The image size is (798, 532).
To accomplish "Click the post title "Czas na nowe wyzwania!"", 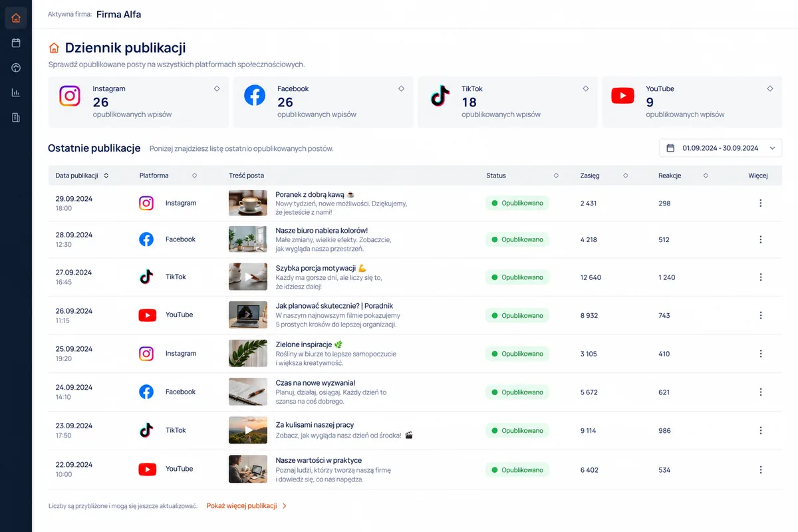I will [x=315, y=383].
